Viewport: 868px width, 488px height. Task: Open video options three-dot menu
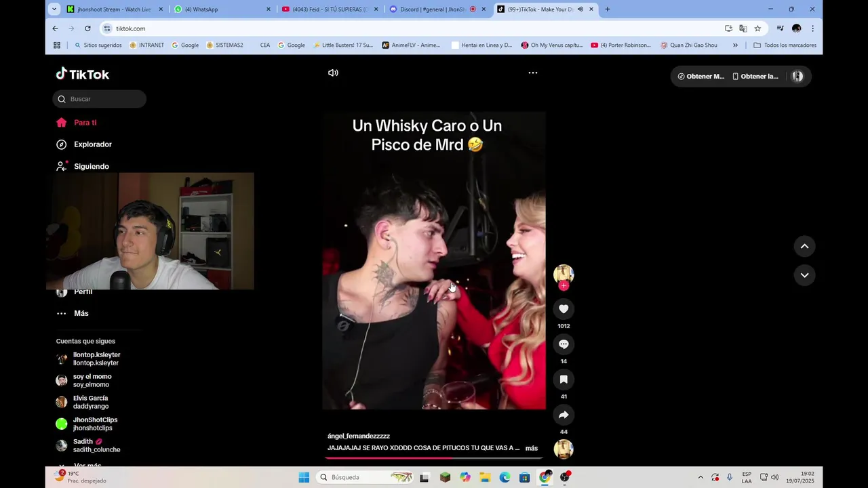click(x=533, y=73)
